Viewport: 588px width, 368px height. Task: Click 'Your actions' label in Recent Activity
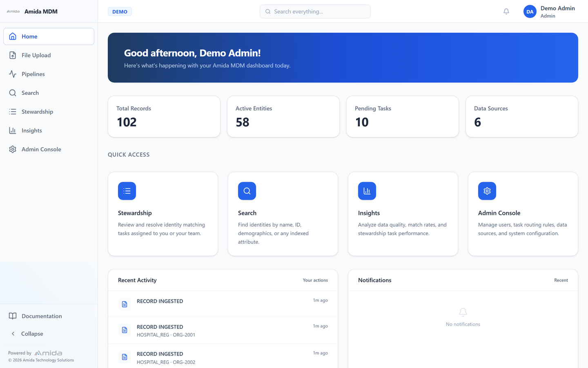(315, 280)
